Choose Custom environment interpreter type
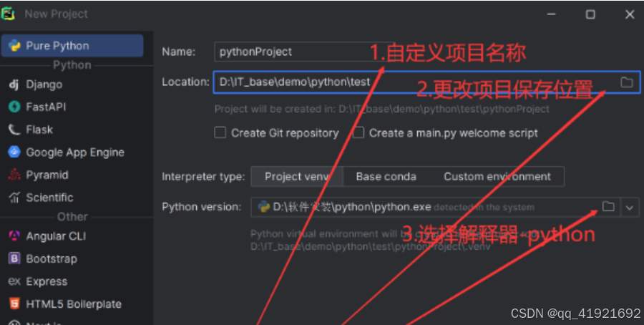 click(x=497, y=177)
